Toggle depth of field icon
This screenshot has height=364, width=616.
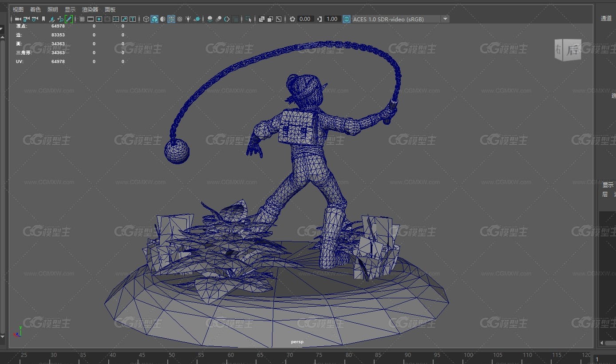click(x=236, y=19)
